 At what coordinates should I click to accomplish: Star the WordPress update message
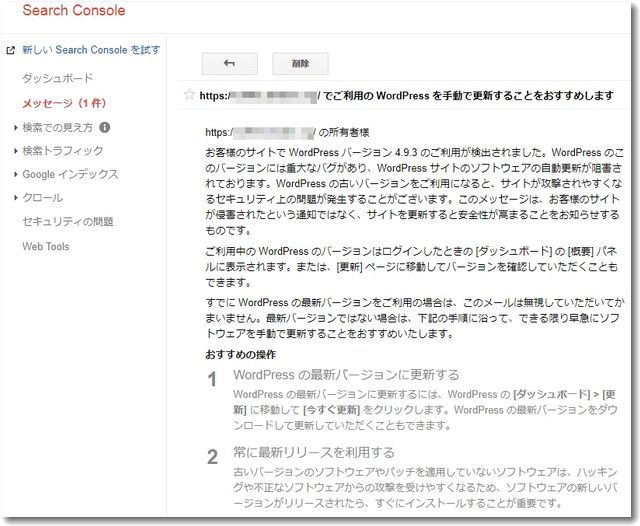coord(189,95)
